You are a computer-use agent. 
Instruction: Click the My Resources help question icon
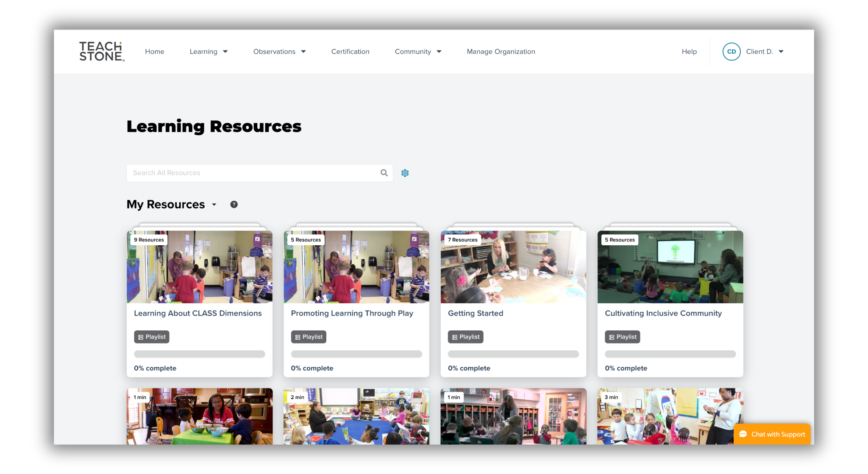(234, 205)
